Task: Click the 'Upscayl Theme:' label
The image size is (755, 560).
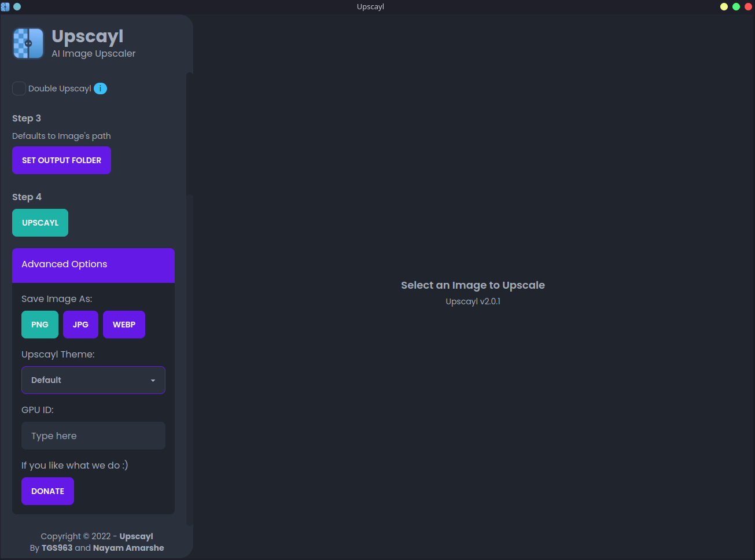Action: [x=58, y=354]
